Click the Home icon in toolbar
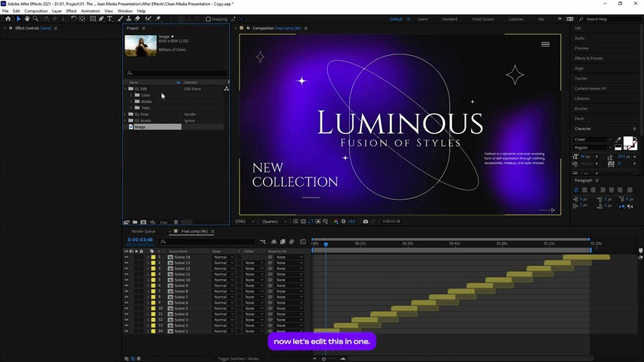644x362 pixels. click(8, 19)
